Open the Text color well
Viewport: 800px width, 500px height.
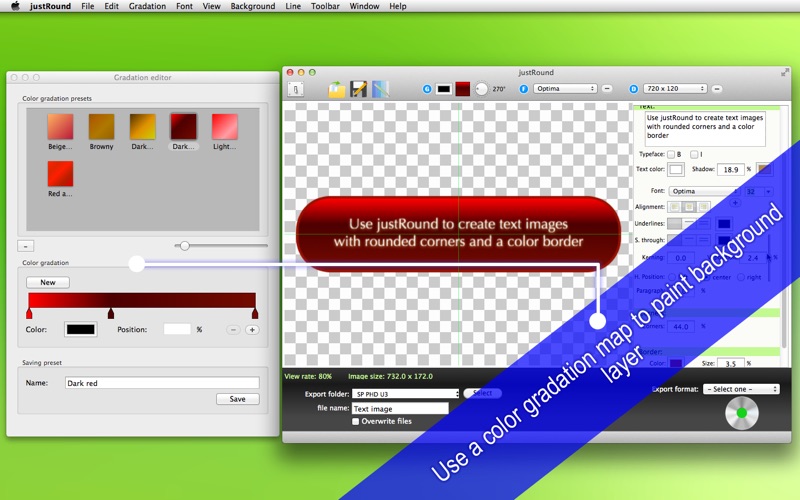[676, 169]
